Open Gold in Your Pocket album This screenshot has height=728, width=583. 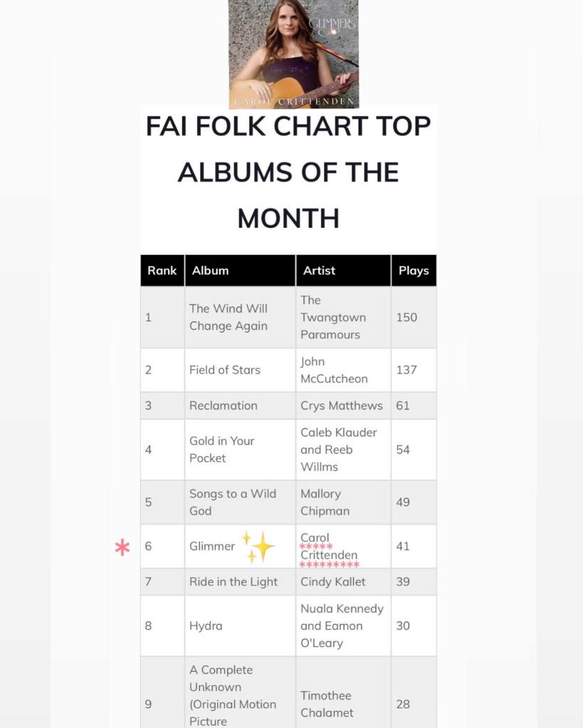click(221, 450)
